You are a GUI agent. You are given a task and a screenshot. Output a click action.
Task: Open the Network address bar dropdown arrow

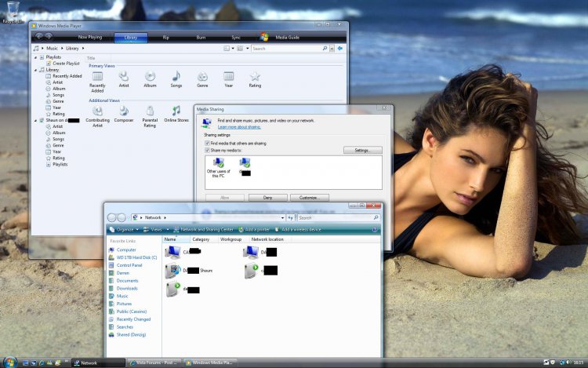[282, 217]
